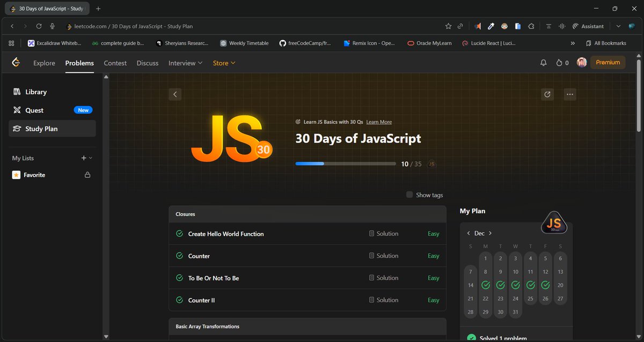Click the audio waveform toolbar icon
The height and width of the screenshot is (342, 644).
click(562, 26)
